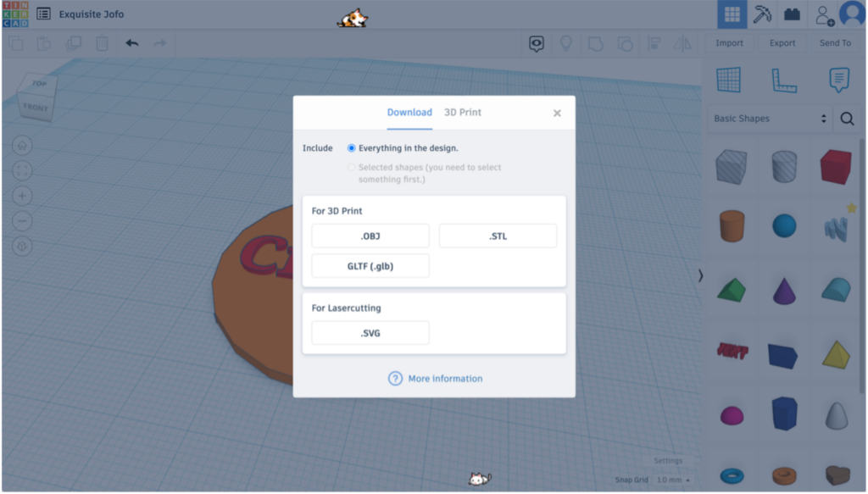
Task: Select 'Everything in the design' radio button
Action: (x=352, y=148)
